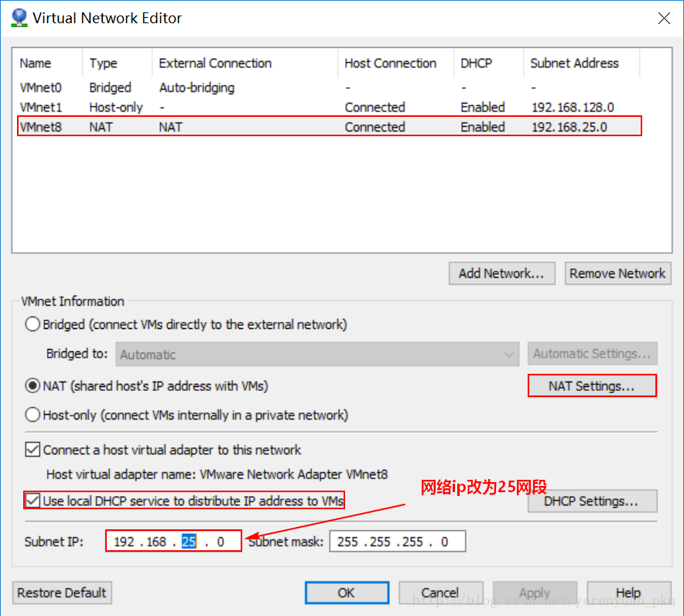This screenshot has height=616, width=684.
Task: Click the Cancel button
Action: click(x=440, y=593)
